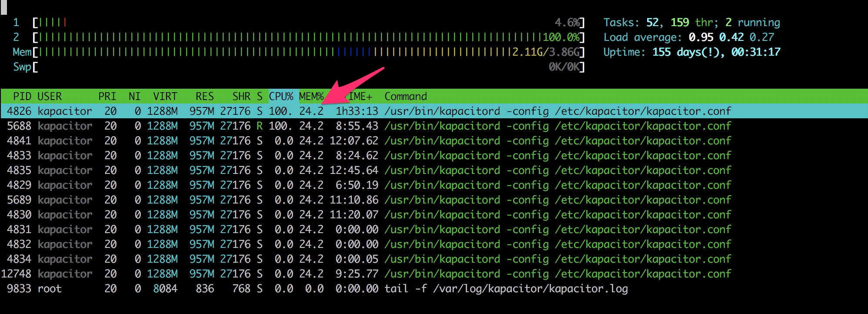Click the S state column header
Viewport: 868px width, 314px height.
(x=260, y=96)
